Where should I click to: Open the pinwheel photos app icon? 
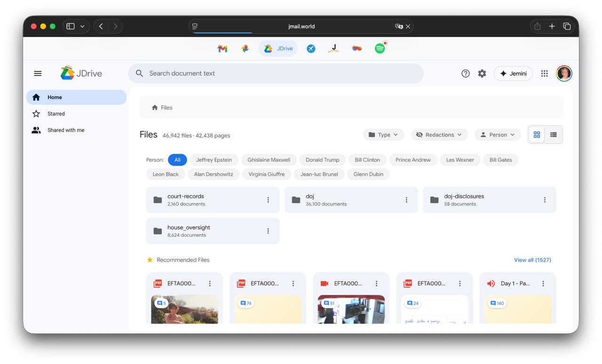[245, 48]
